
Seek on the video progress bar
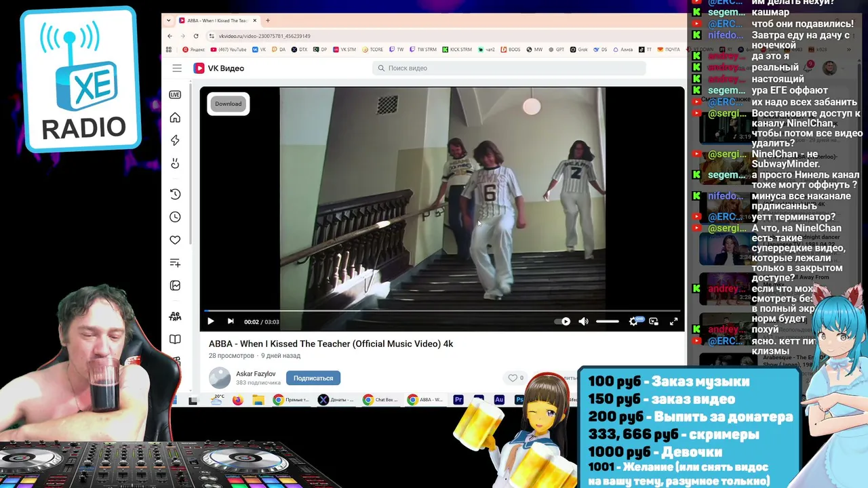pyautogui.click(x=442, y=311)
